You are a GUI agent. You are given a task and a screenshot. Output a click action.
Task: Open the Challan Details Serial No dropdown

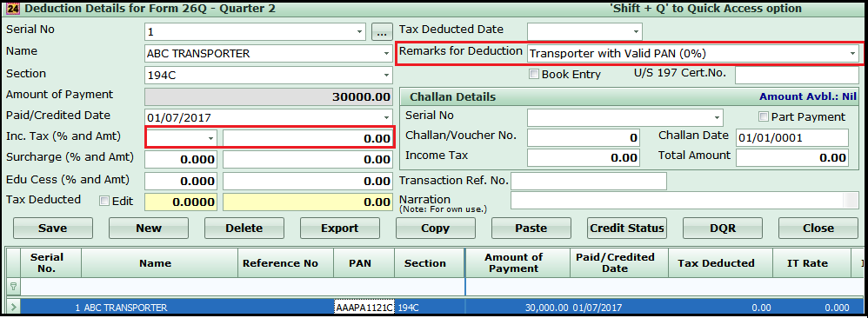pyautogui.click(x=718, y=118)
